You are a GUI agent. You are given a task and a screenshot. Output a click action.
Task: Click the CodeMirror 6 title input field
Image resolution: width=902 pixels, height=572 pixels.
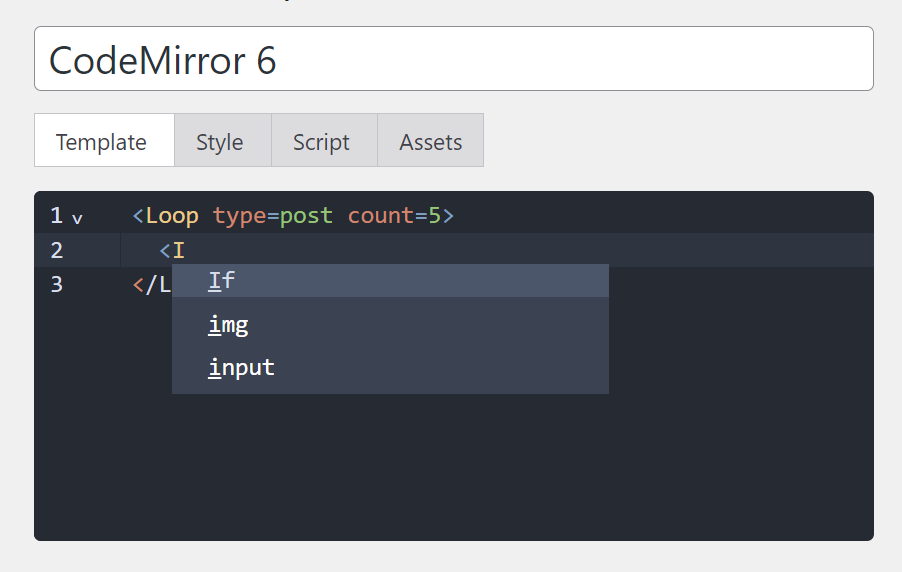coord(454,59)
